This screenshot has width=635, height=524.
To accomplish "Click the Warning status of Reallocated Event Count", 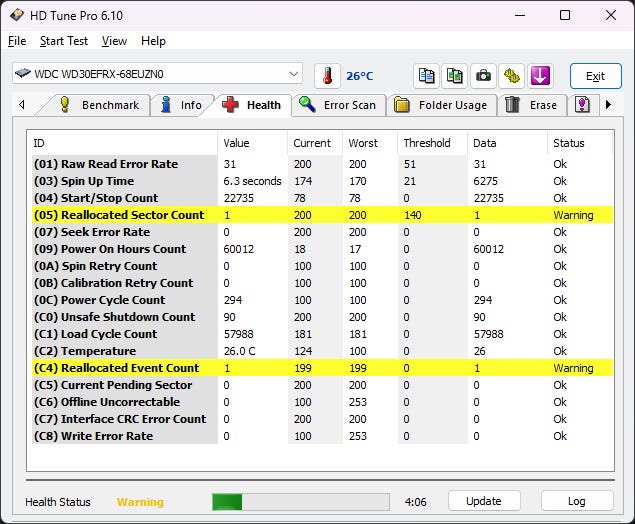I will tap(573, 368).
